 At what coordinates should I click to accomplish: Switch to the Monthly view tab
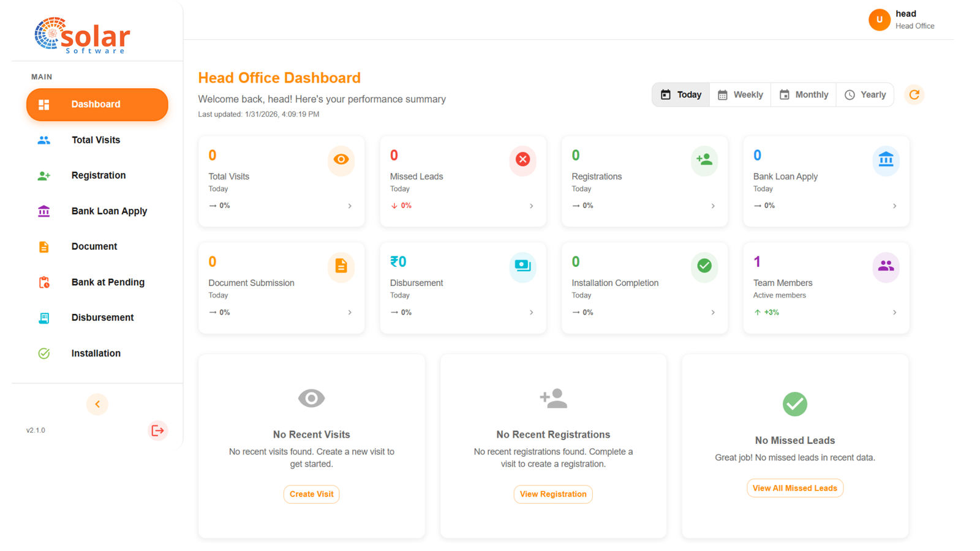(804, 94)
